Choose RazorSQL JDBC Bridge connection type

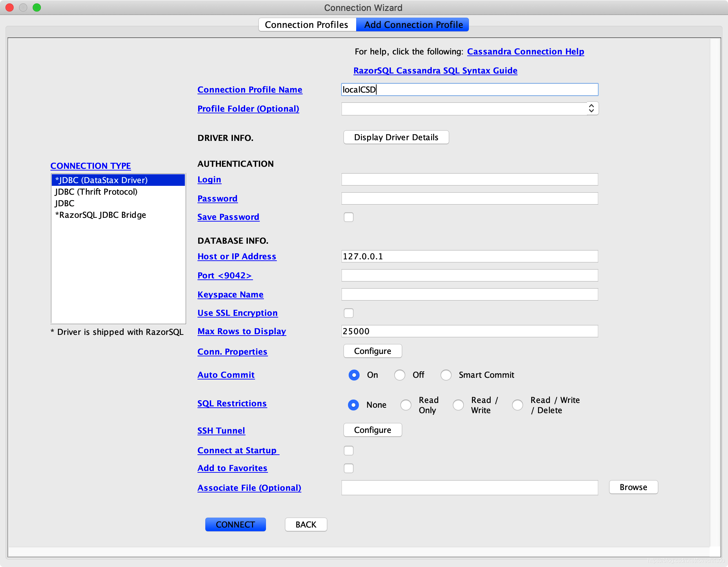pos(101,215)
